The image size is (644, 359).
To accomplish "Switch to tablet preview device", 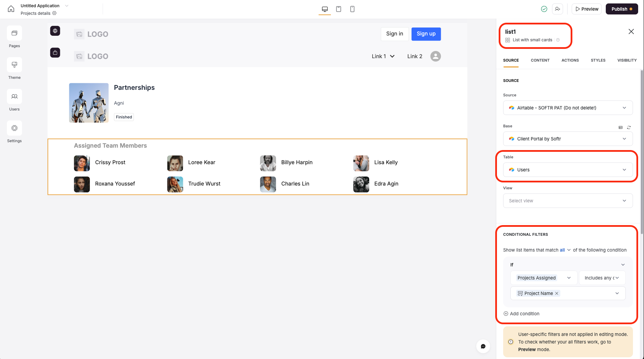I will point(339,9).
